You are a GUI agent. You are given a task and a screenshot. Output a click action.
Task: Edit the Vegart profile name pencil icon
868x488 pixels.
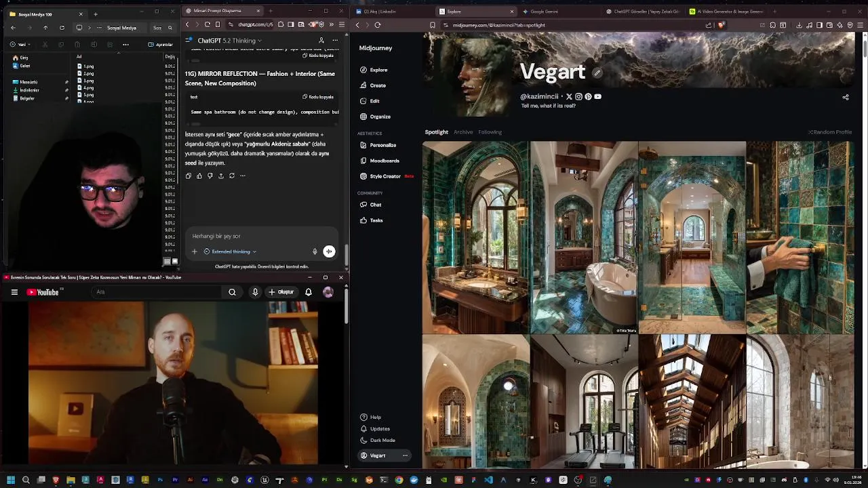point(597,73)
